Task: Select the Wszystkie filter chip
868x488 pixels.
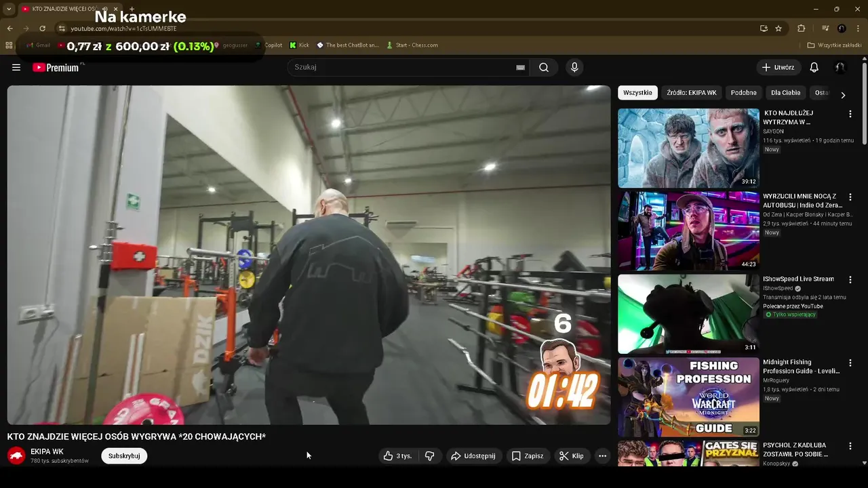Action: click(x=637, y=93)
